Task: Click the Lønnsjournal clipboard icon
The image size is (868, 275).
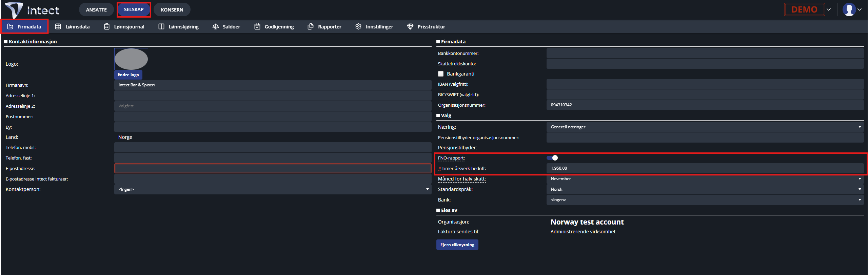Action: point(107,26)
